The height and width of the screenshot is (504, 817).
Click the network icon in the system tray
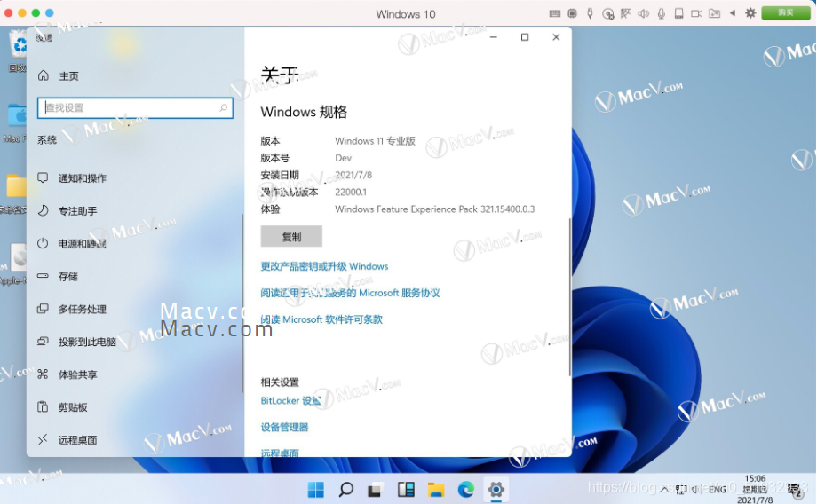tap(681, 490)
